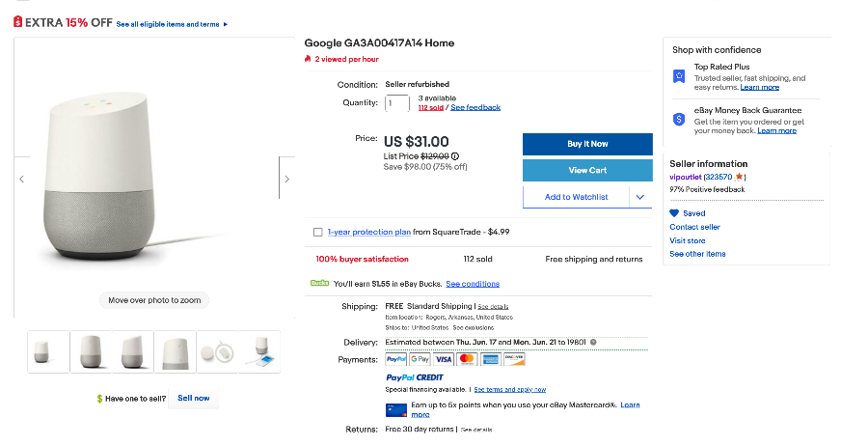Click the PayPal payment logo
868x446 pixels.
[395, 359]
